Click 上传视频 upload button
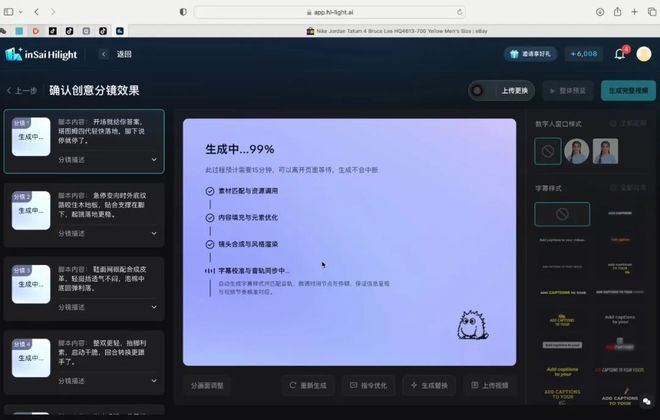Viewport: 660px width, 420px height. 490,385
